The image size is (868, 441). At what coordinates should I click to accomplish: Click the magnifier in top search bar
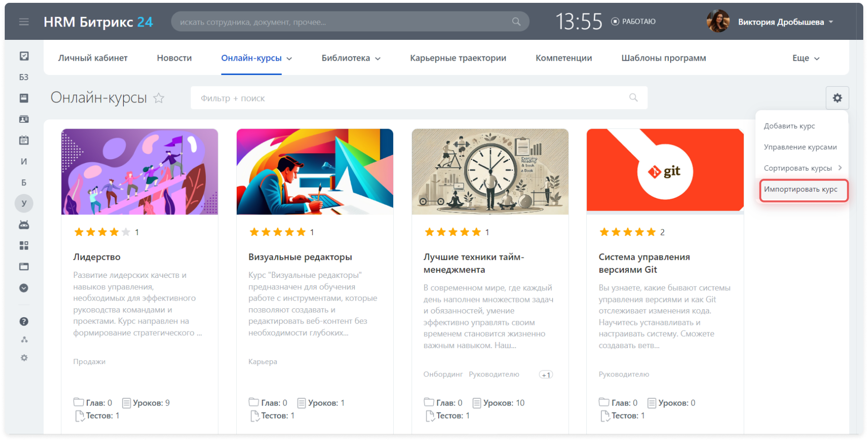[x=517, y=22]
